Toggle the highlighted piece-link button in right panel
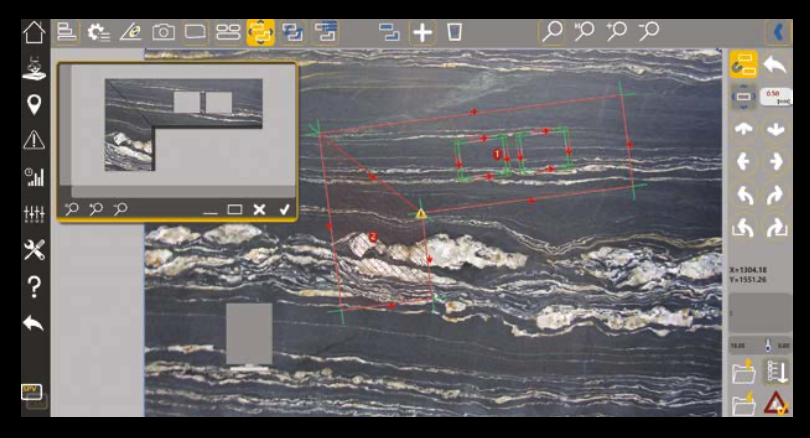Screen dimensions: 810x438 pyautogui.click(x=743, y=65)
